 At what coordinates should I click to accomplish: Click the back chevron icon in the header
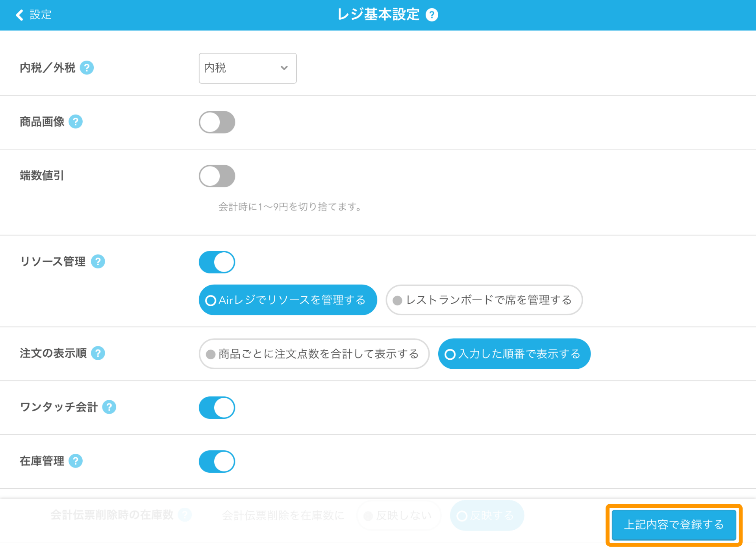coord(19,15)
